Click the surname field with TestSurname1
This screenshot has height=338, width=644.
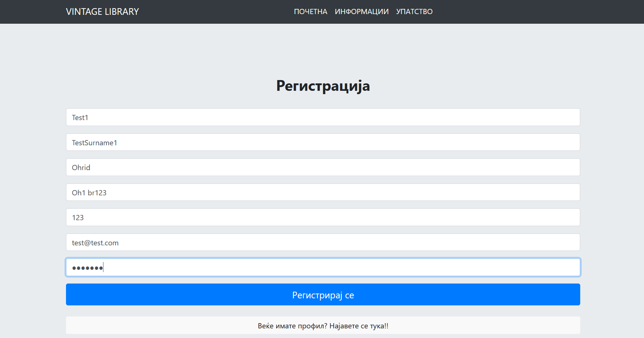[323, 142]
